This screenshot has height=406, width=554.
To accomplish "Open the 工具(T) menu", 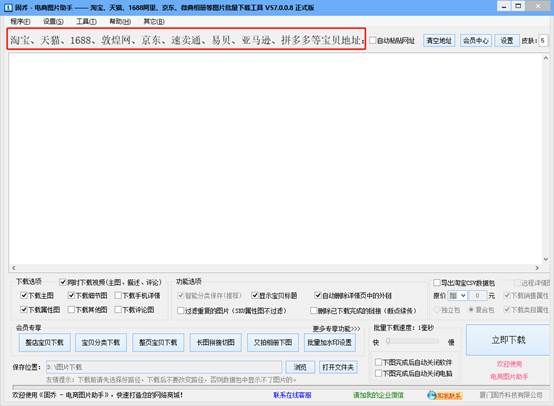I will coord(87,22).
